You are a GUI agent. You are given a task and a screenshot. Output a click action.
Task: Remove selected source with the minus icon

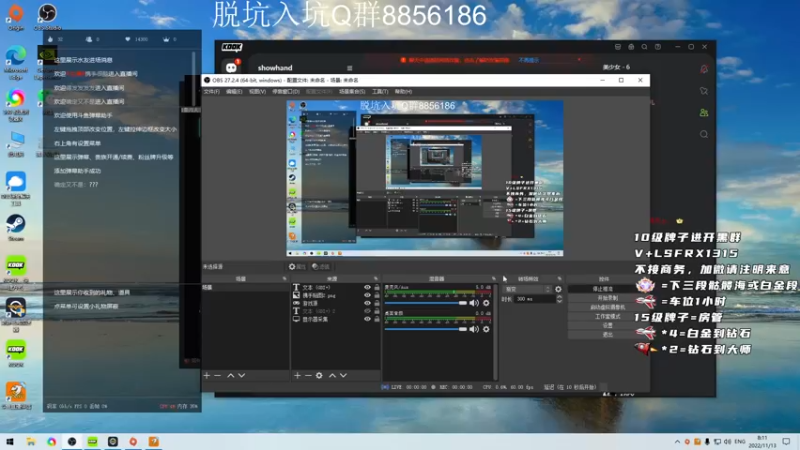[308, 376]
